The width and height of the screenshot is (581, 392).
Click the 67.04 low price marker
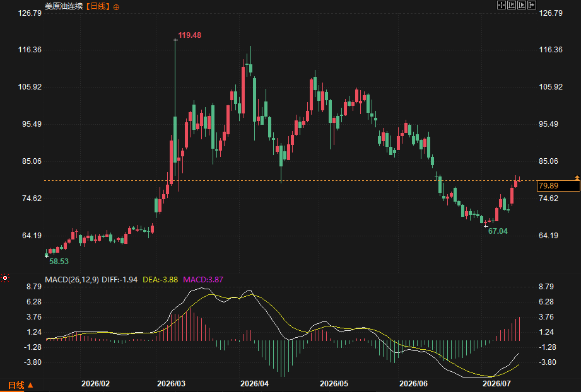coord(498,231)
